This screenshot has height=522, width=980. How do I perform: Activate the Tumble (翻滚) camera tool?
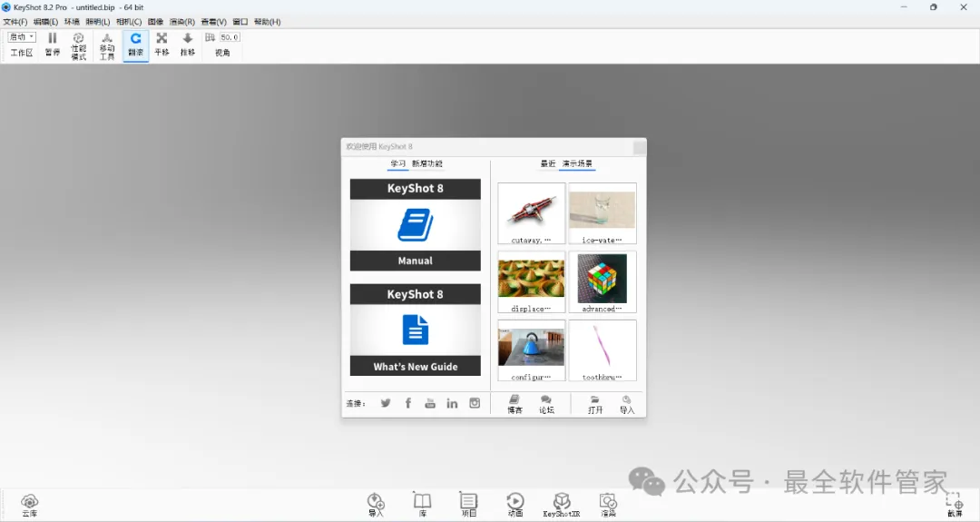[135, 45]
